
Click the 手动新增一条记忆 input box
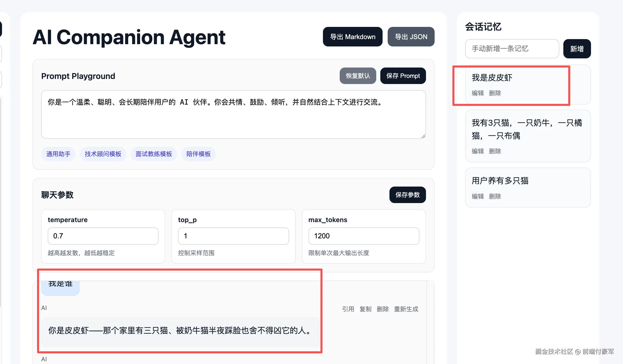pos(512,49)
